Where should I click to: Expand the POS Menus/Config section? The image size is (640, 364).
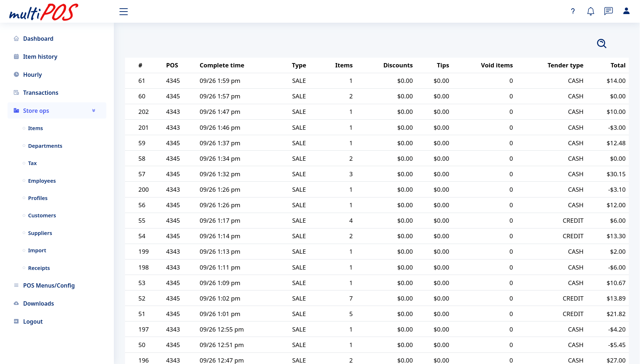[49, 285]
